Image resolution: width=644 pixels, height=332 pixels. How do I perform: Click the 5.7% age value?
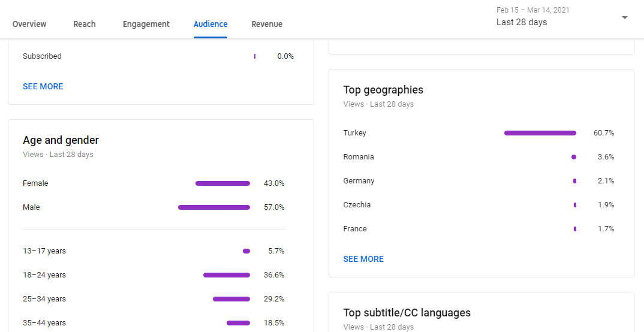[276, 251]
